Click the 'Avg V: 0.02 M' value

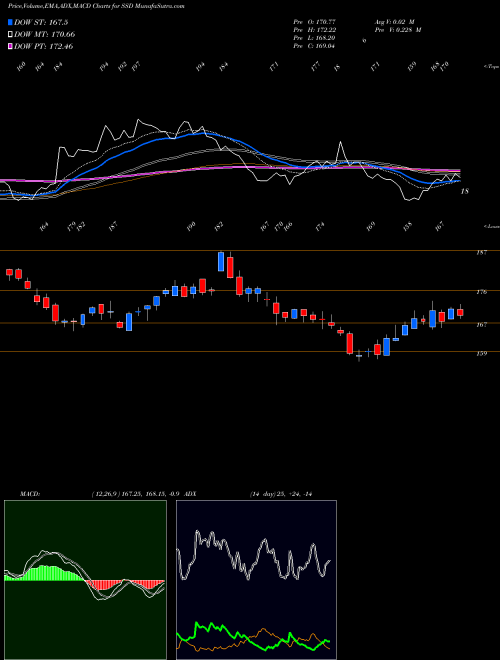click(397, 21)
